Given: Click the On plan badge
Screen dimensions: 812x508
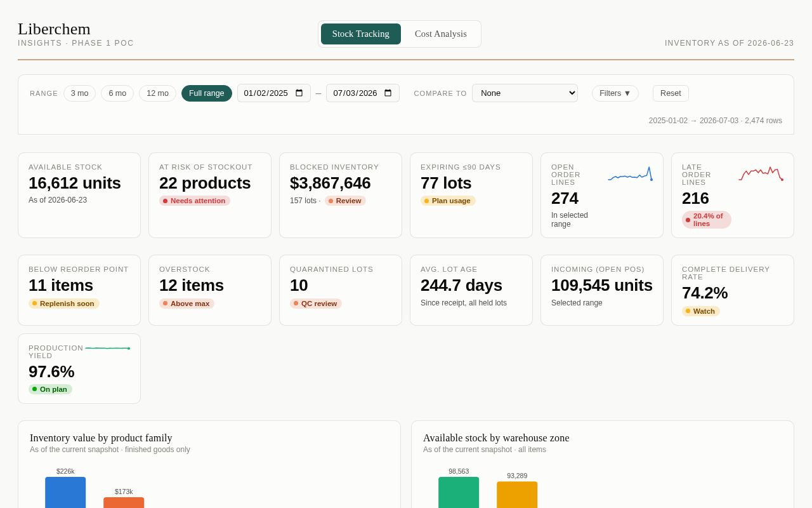Looking at the screenshot, I should 50,389.
